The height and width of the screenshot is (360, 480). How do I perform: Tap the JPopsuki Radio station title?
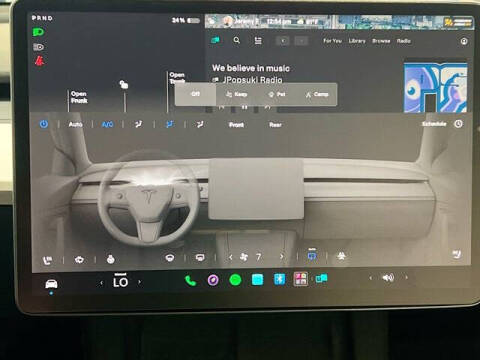pyautogui.click(x=252, y=80)
